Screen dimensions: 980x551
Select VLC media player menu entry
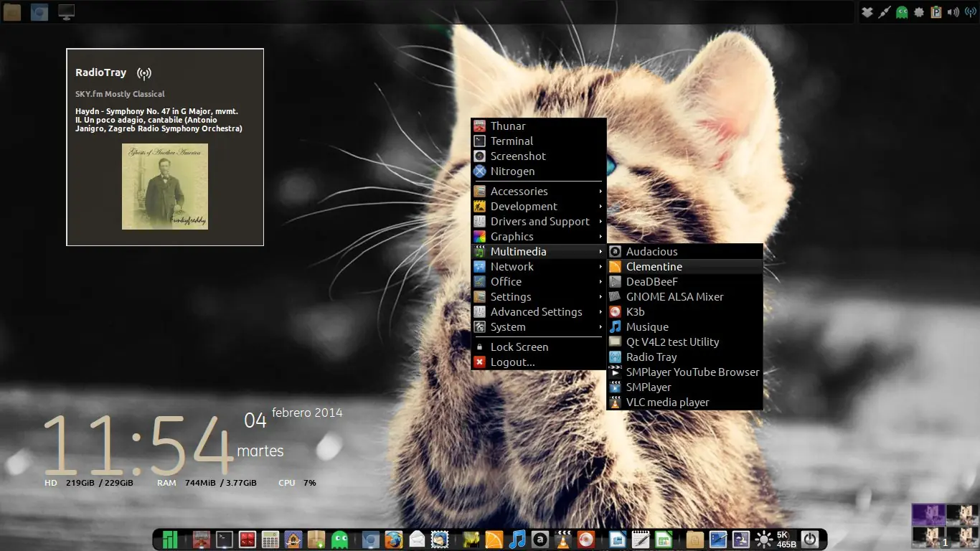[x=667, y=402]
